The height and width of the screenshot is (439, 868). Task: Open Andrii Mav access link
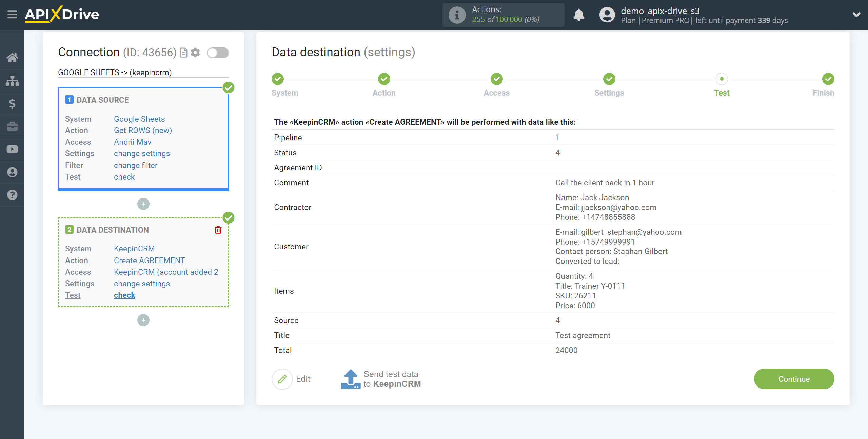pos(133,142)
